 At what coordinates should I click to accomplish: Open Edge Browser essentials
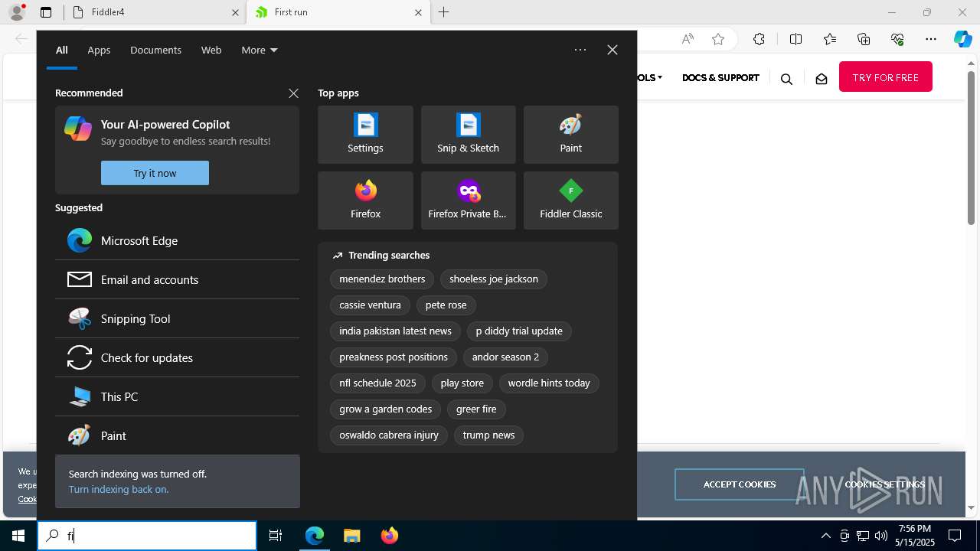(x=897, y=39)
